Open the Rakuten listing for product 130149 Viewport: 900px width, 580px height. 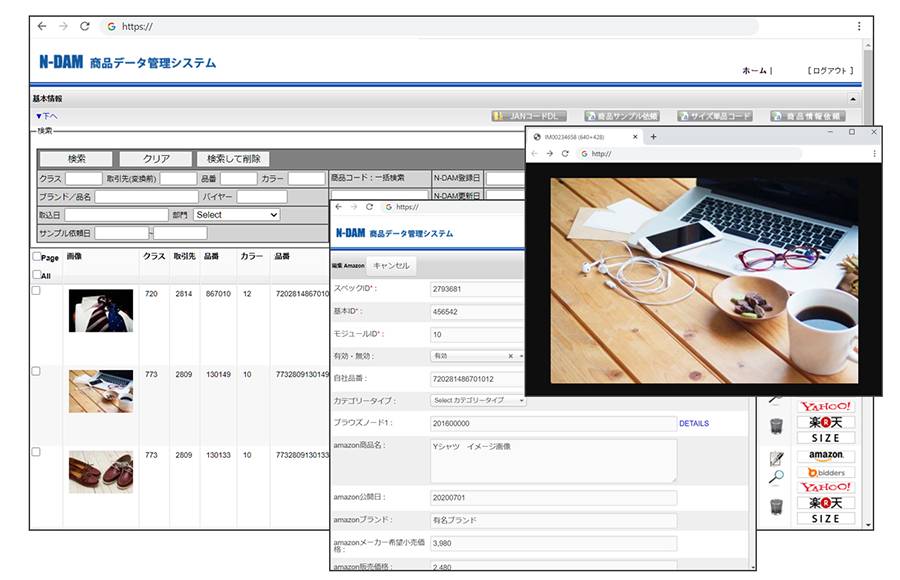826,423
